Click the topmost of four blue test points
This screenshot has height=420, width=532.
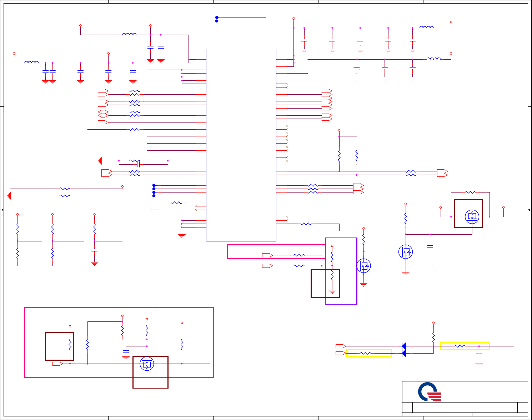[x=154, y=185]
